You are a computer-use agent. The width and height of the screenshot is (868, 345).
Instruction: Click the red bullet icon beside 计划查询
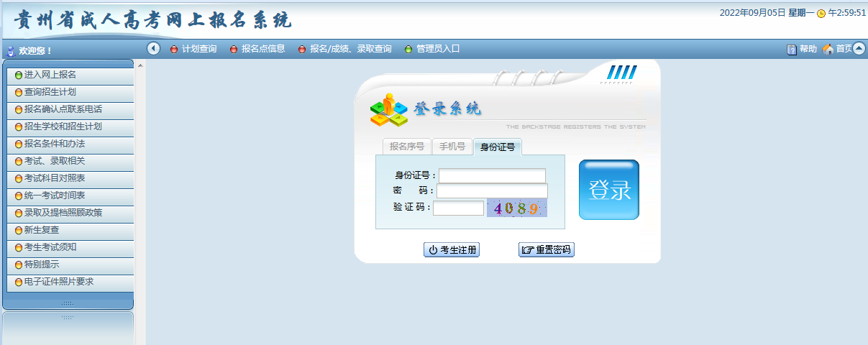[x=174, y=50]
